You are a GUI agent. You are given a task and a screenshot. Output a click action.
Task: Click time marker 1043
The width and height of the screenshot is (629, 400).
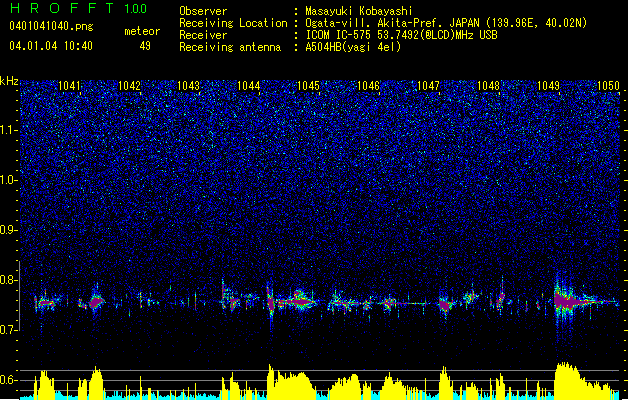(x=189, y=85)
